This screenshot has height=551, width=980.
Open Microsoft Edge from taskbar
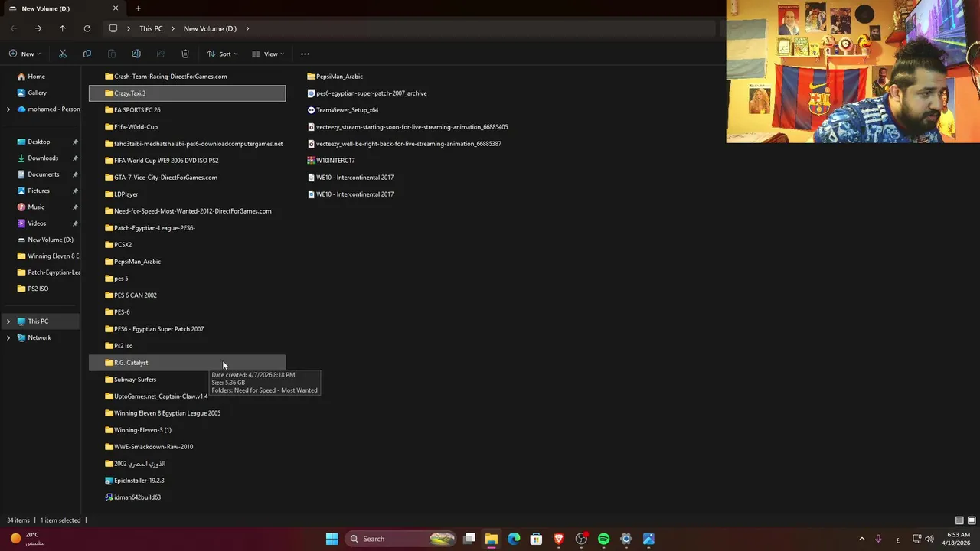coord(514,539)
